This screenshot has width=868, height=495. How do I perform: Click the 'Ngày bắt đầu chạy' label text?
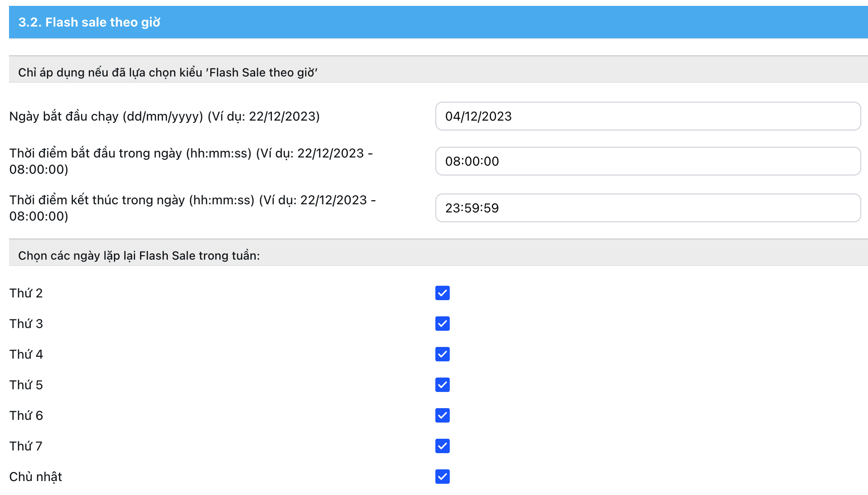(164, 116)
